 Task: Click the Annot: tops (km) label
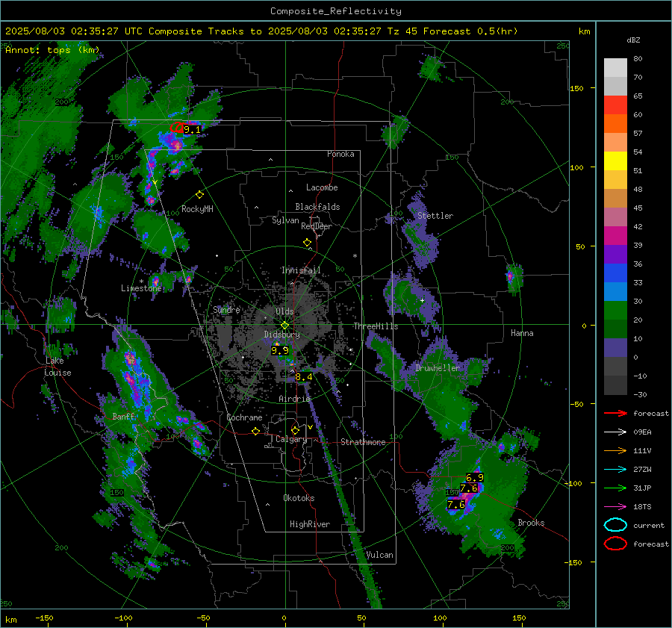52,50
